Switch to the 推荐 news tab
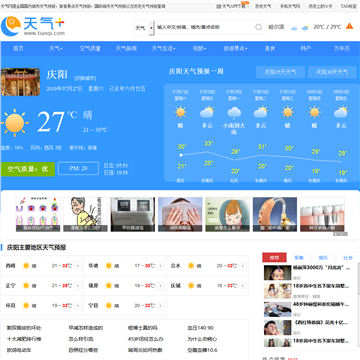Screen dimensions: 360x360 [x=274, y=258]
